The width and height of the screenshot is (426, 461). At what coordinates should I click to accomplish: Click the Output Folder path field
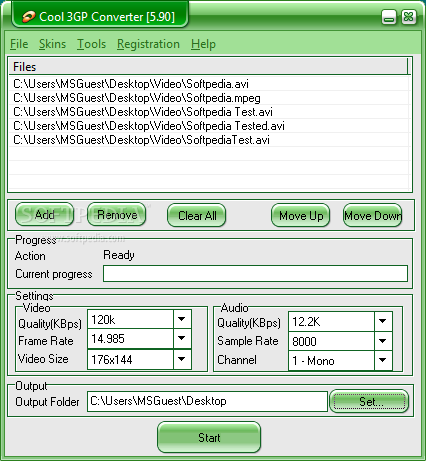207,401
